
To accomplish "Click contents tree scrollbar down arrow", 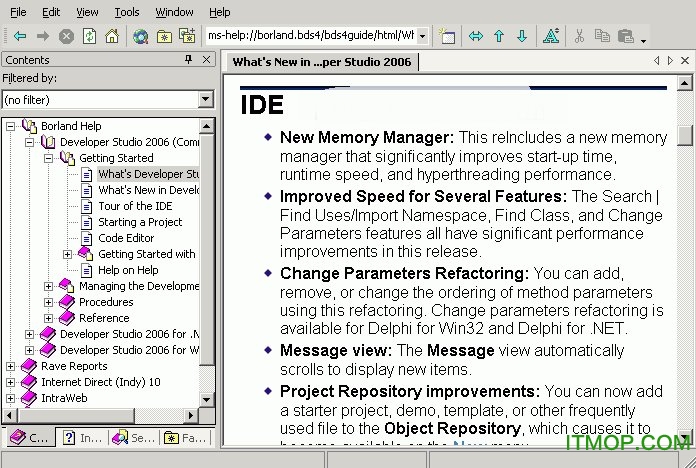I will point(206,399).
